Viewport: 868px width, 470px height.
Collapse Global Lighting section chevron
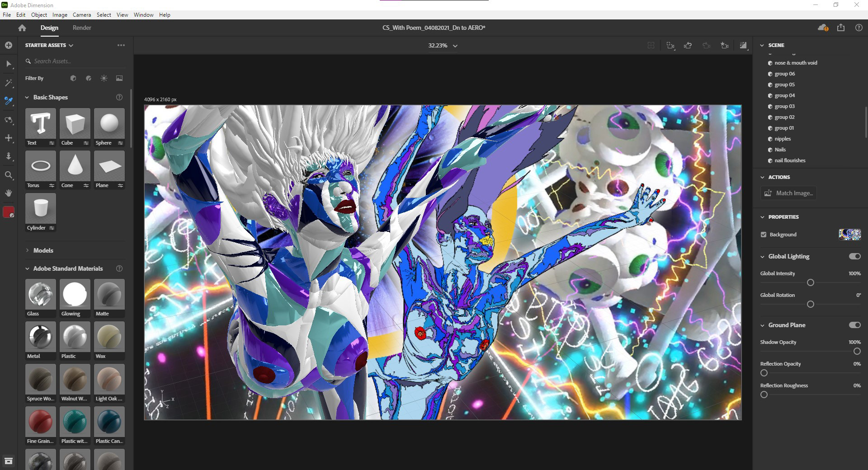[x=762, y=256]
